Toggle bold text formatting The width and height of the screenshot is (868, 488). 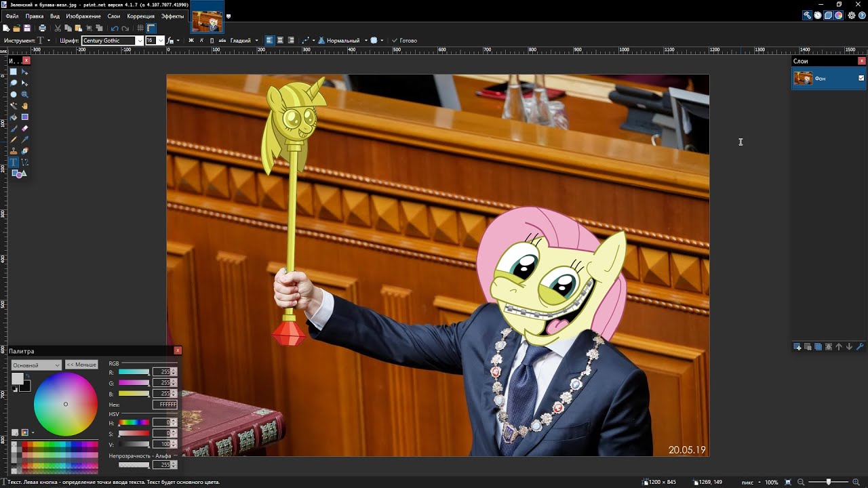point(191,41)
